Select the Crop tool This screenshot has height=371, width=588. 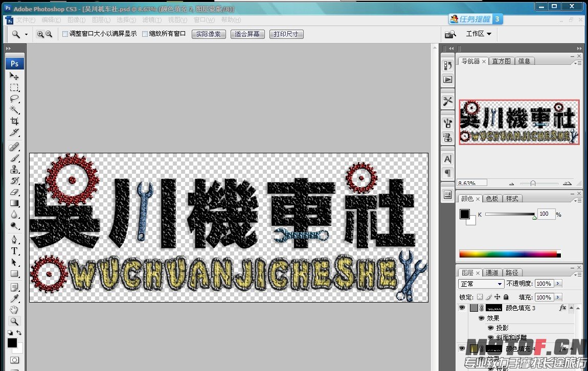pos(14,121)
